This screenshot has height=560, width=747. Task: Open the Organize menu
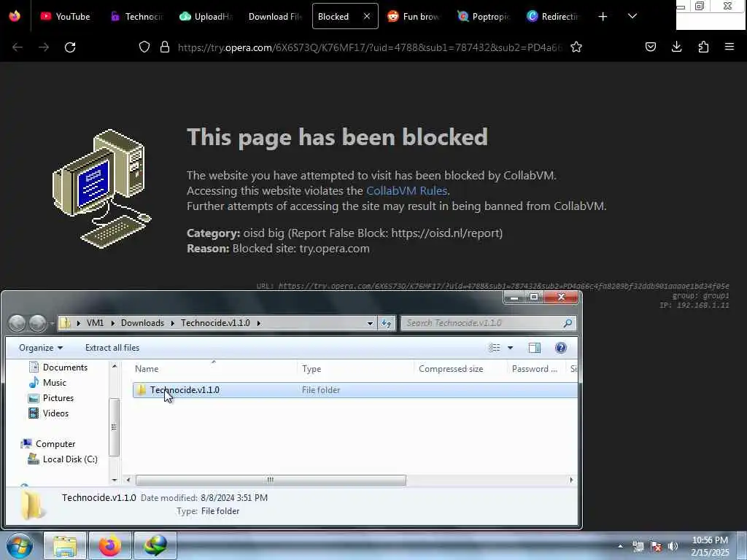(x=41, y=348)
